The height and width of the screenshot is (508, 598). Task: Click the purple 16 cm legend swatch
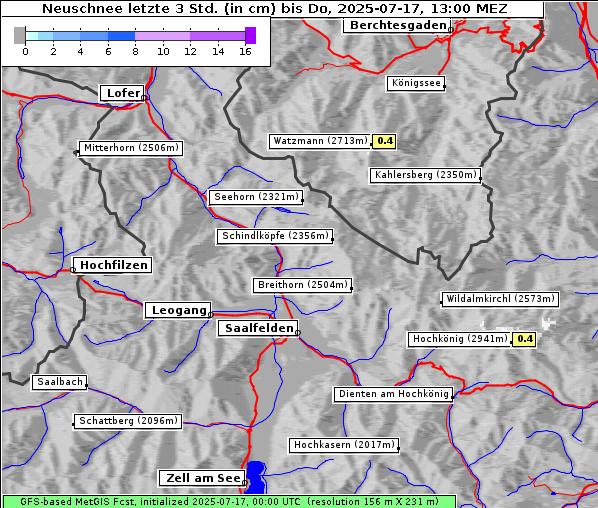pos(251,35)
